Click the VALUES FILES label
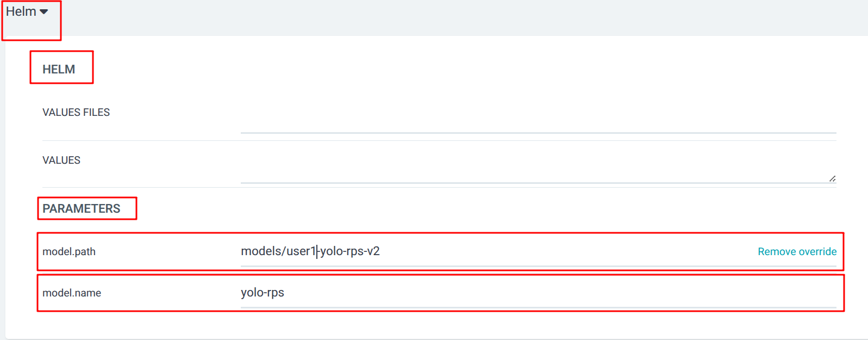The image size is (868, 340). tap(76, 113)
